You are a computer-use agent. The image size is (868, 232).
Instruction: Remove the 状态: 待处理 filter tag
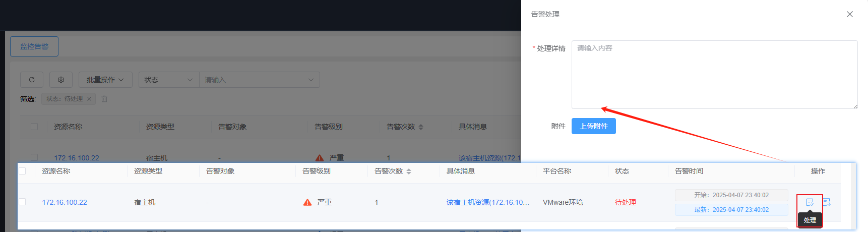[89, 99]
